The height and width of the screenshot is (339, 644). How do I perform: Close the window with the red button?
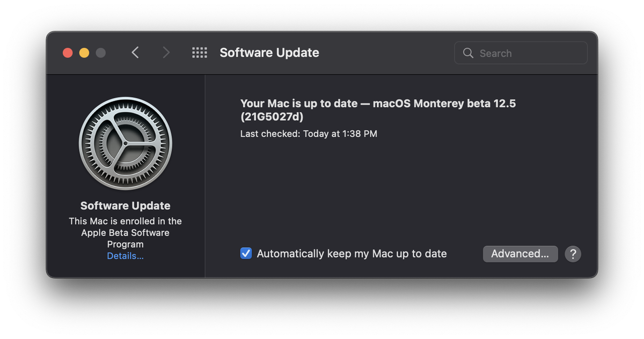tap(68, 53)
